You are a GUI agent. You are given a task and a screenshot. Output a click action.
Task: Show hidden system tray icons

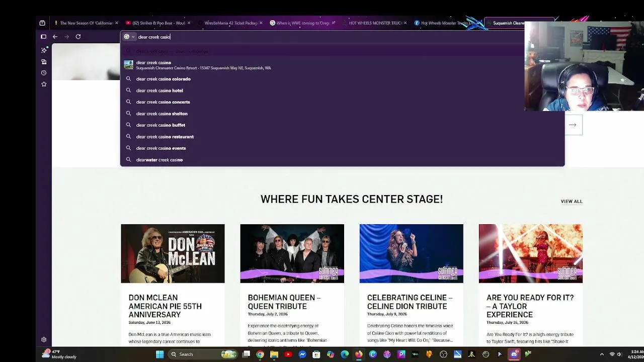click(602, 354)
